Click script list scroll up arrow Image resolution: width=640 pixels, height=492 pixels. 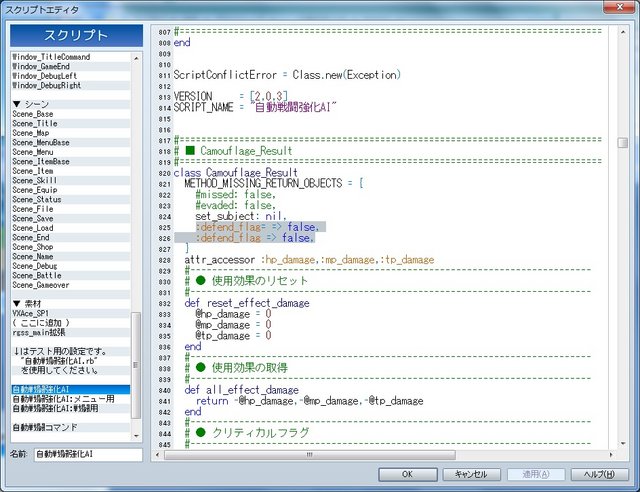(136, 58)
